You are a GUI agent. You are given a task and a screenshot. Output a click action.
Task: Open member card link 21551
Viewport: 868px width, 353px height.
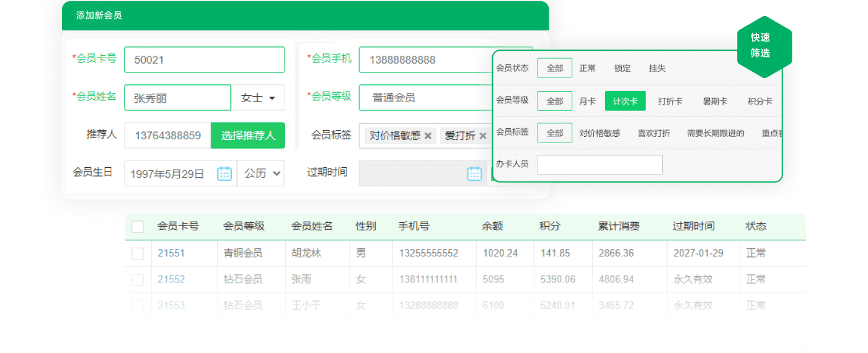pyautogui.click(x=171, y=253)
